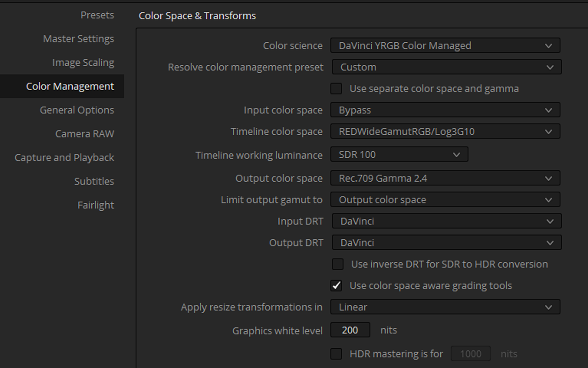Enable inverse DRT for SDR to HDR
588x368 pixels.
(338, 264)
